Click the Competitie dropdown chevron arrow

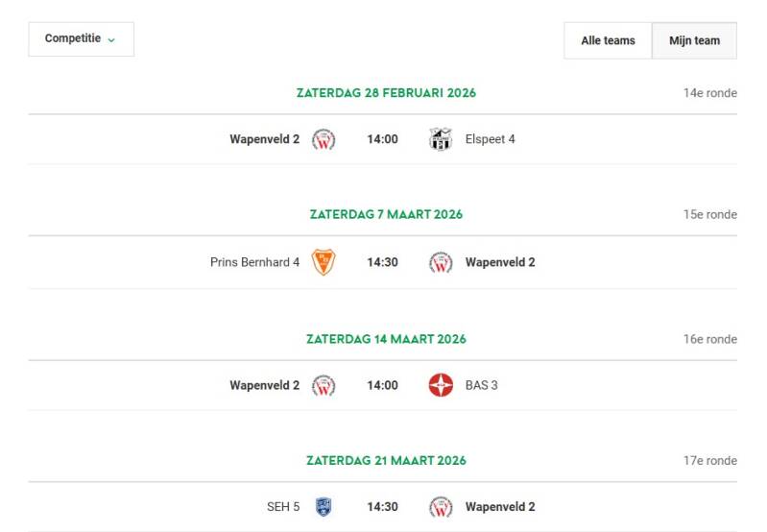pyautogui.click(x=111, y=40)
